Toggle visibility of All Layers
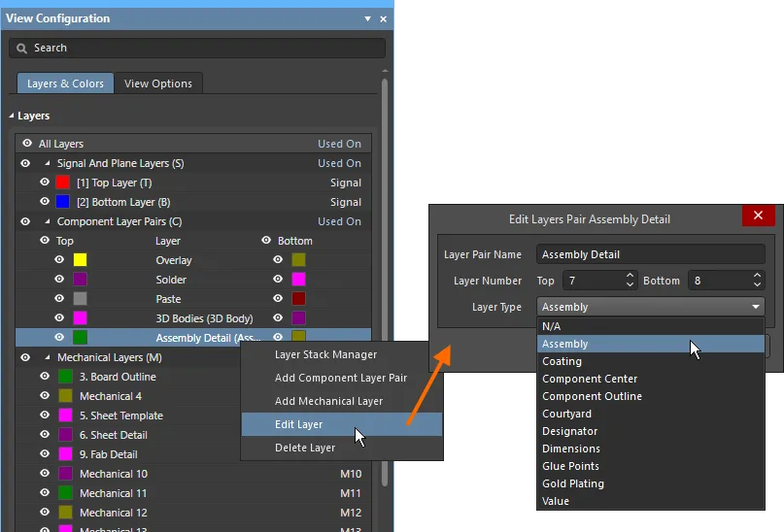Screen dimensions: 784x532 coord(27,144)
